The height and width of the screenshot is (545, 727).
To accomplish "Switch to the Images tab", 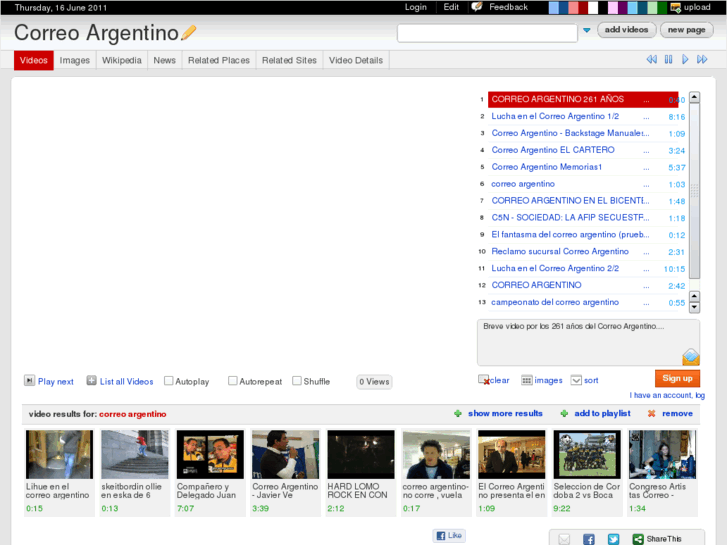I will pos(75,60).
